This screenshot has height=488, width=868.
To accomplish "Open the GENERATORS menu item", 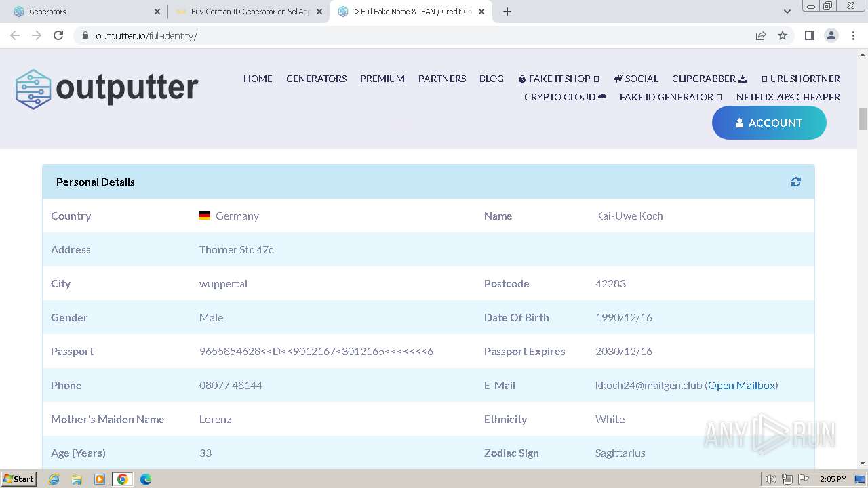I will point(316,79).
